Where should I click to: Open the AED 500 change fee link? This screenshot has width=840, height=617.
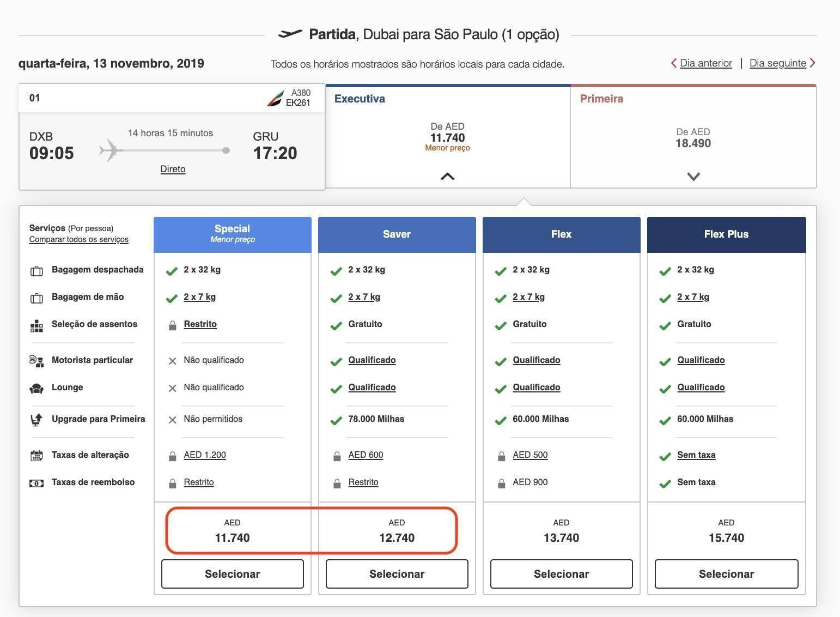[530, 455]
